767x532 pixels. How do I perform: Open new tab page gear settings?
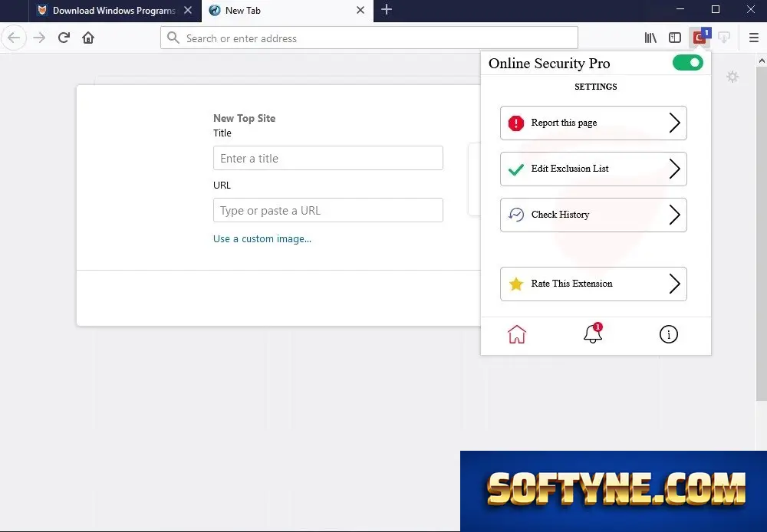click(x=732, y=77)
